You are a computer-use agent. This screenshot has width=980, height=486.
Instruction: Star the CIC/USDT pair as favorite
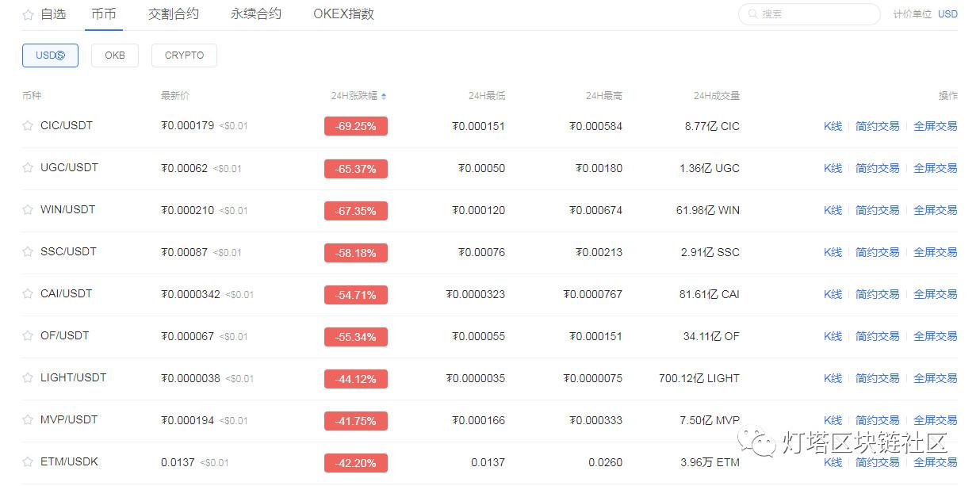pyautogui.click(x=28, y=125)
